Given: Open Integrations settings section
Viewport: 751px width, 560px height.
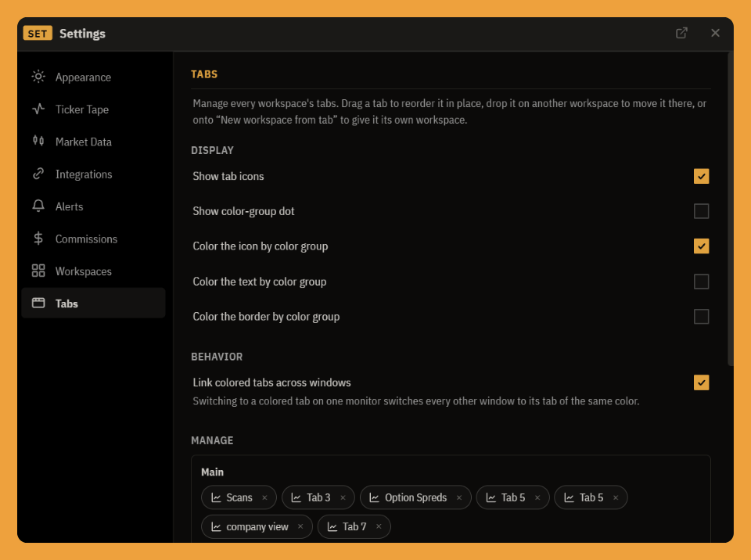Looking at the screenshot, I should tap(93, 174).
